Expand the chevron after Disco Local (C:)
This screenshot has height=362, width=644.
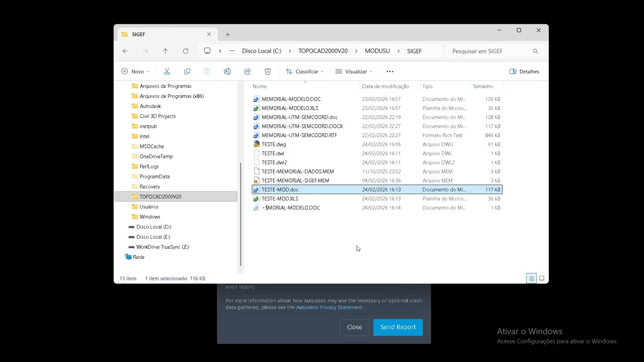(x=290, y=51)
